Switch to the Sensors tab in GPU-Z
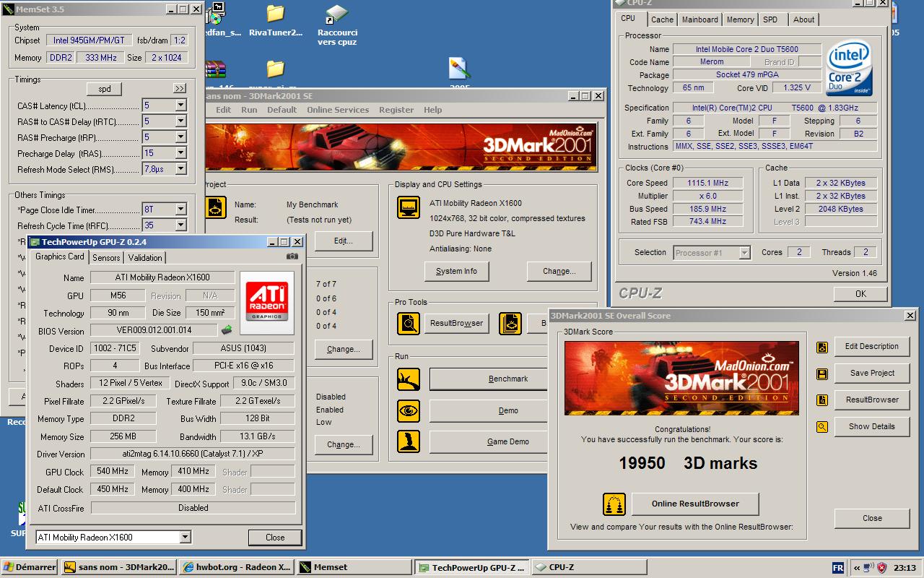 (106, 258)
